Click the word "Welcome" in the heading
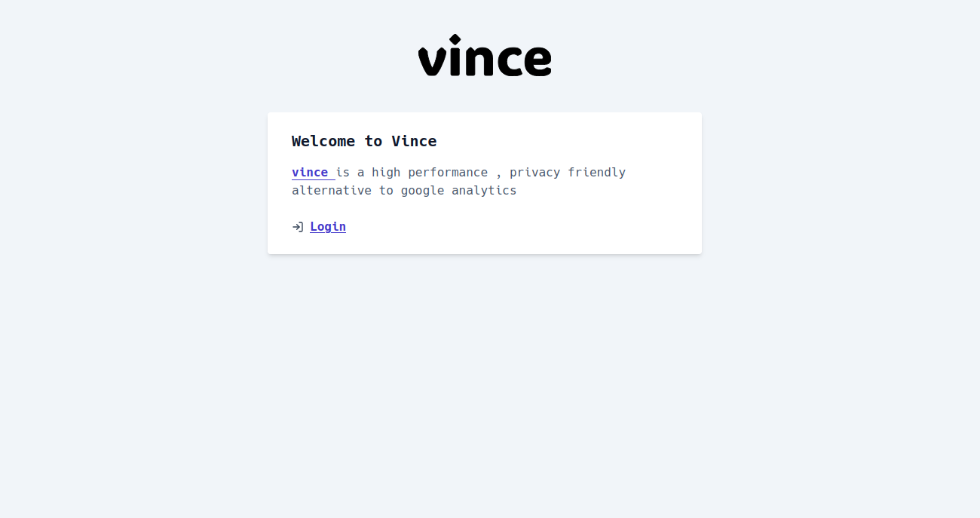Screen dimensions: 980x518 pos(323,141)
